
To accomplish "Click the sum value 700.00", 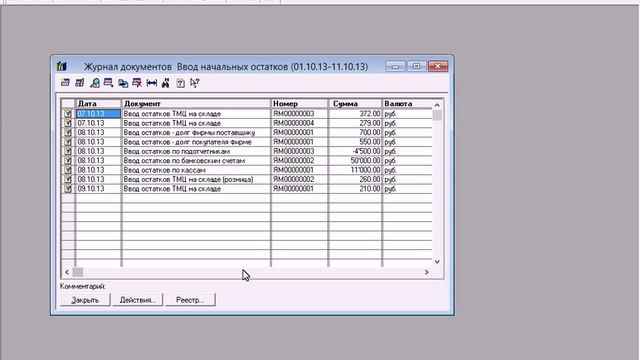I will click(x=370, y=133).
